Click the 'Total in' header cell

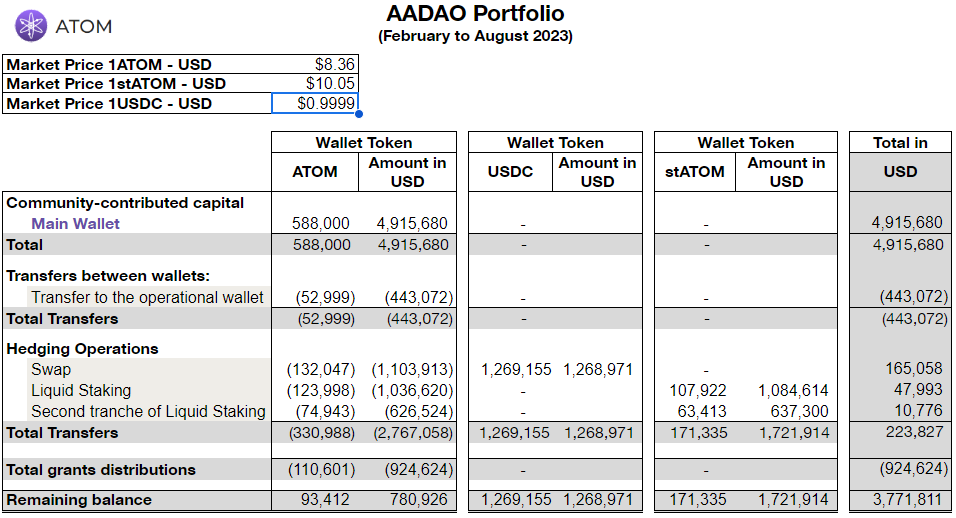click(x=900, y=143)
